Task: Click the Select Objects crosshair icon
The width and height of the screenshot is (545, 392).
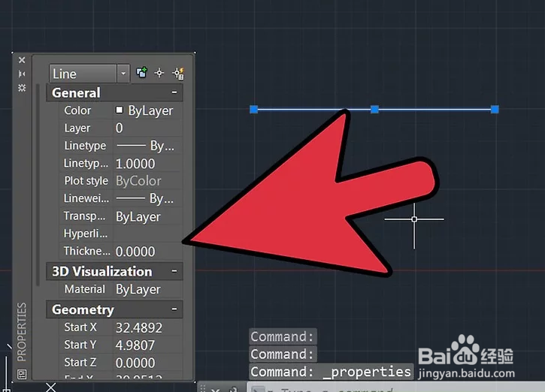Action: (159, 73)
